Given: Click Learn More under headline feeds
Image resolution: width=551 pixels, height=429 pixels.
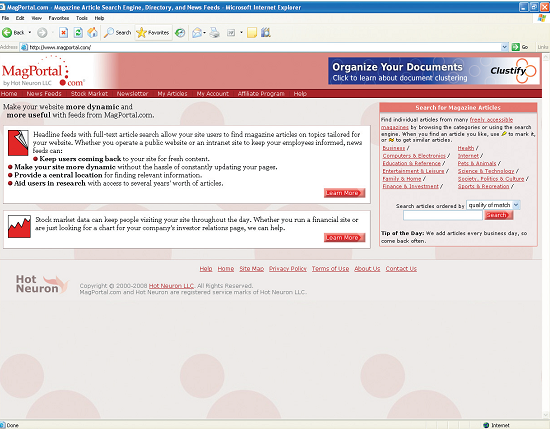Looking at the screenshot, I should (344, 193).
